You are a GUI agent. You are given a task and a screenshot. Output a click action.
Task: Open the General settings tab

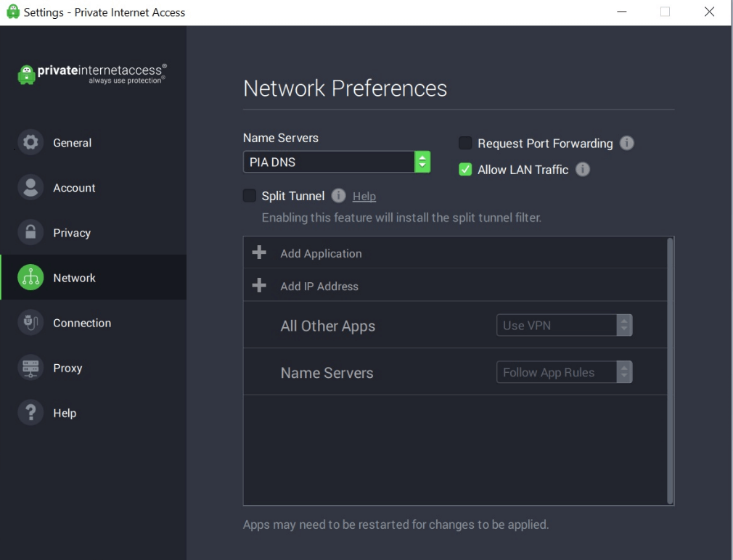pyautogui.click(x=94, y=142)
